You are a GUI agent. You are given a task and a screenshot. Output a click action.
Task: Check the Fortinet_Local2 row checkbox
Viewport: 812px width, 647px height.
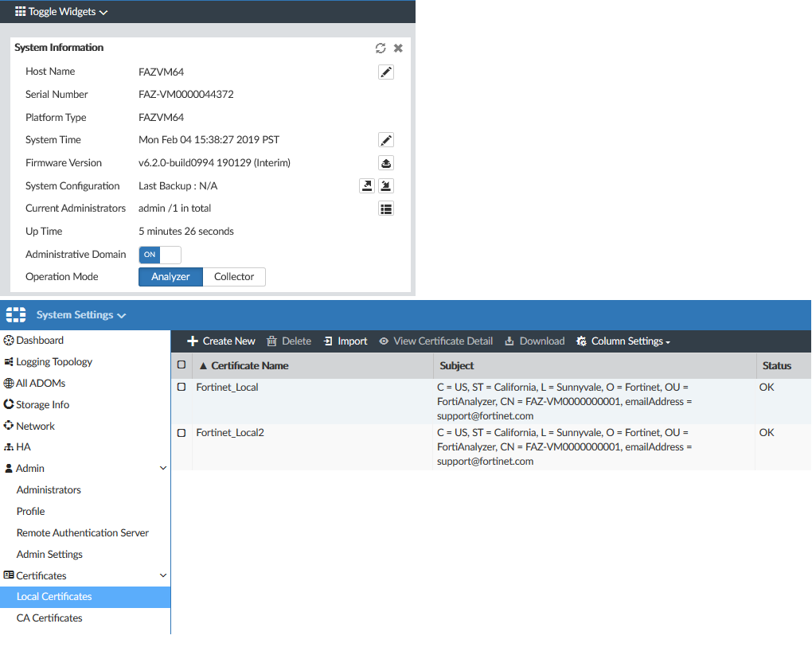(x=182, y=433)
